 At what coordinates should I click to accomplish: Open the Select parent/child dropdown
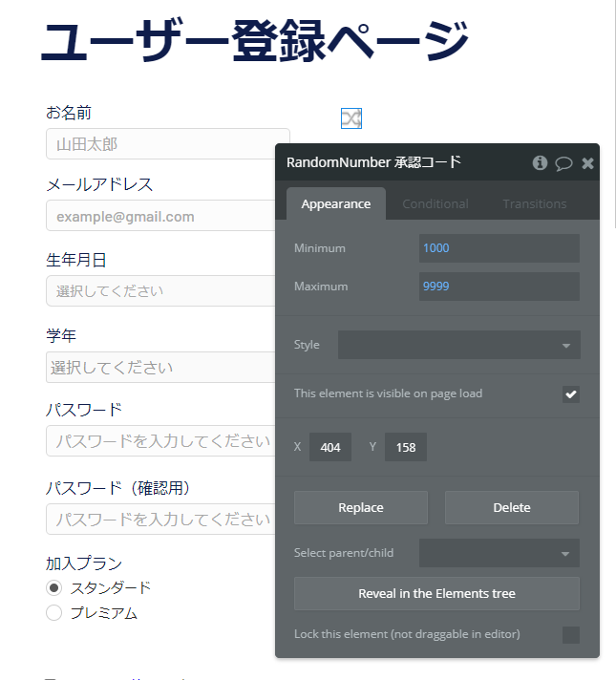499,553
